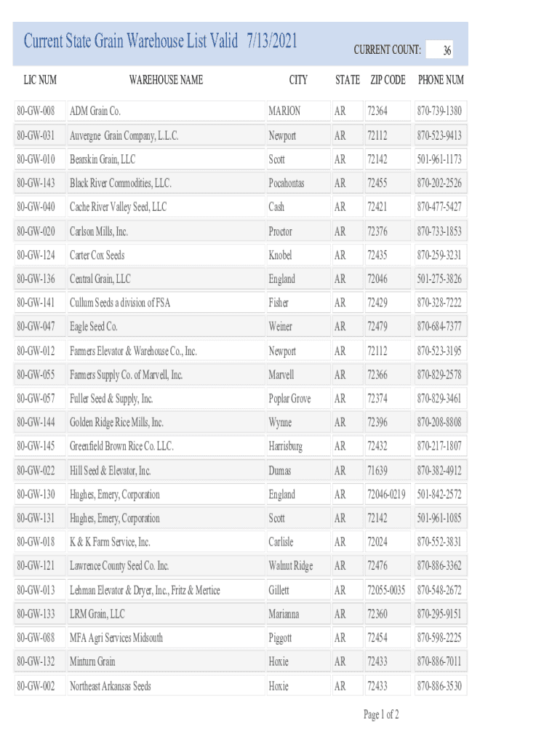
Task: Select the PHONE NUM column header
Action: pyautogui.click(x=441, y=79)
